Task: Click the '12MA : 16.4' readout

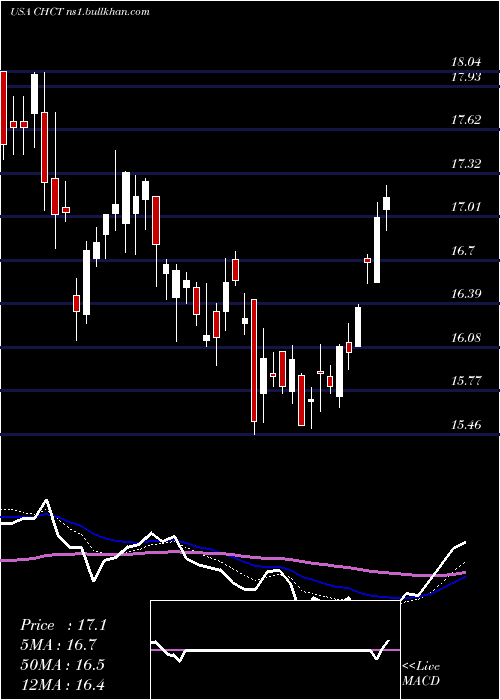Action: point(62,684)
